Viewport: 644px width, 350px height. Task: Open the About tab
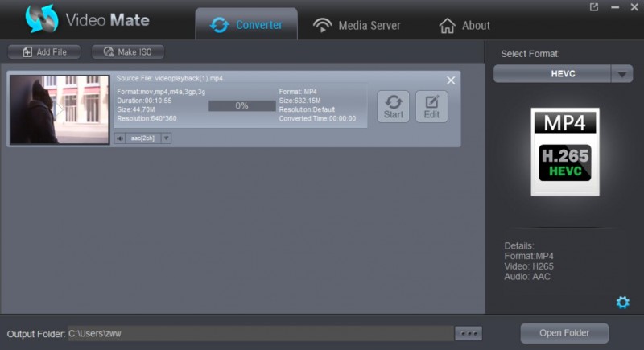pyautogui.click(x=464, y=26)
